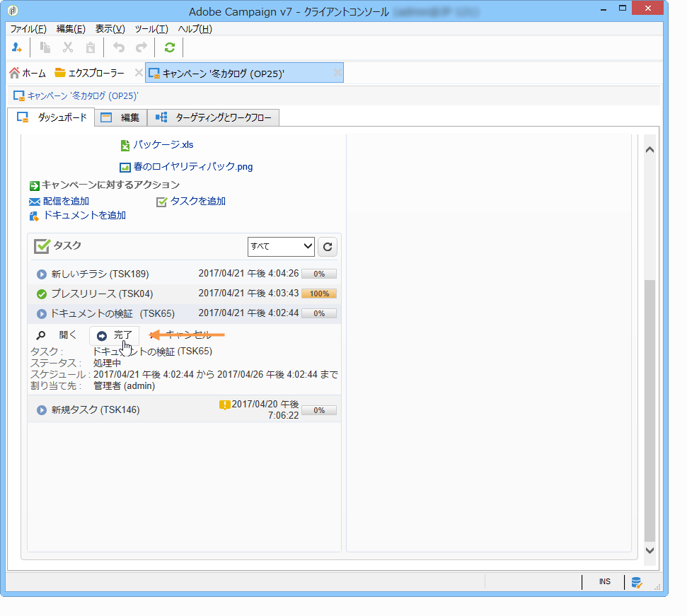Screen dimensions: 687x616
Task: Click the 0% progress bar of ドキュメントの検証 (TSK65) row
Action: [x=319, y=313]
